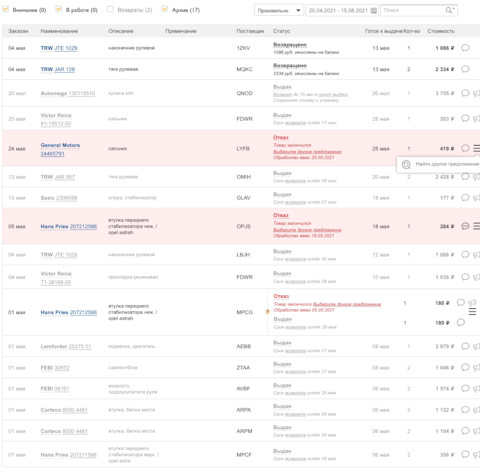The width and height of the screenshot is (480, 476).
Task: Click calendar icon next to date range
Action: 374,10
